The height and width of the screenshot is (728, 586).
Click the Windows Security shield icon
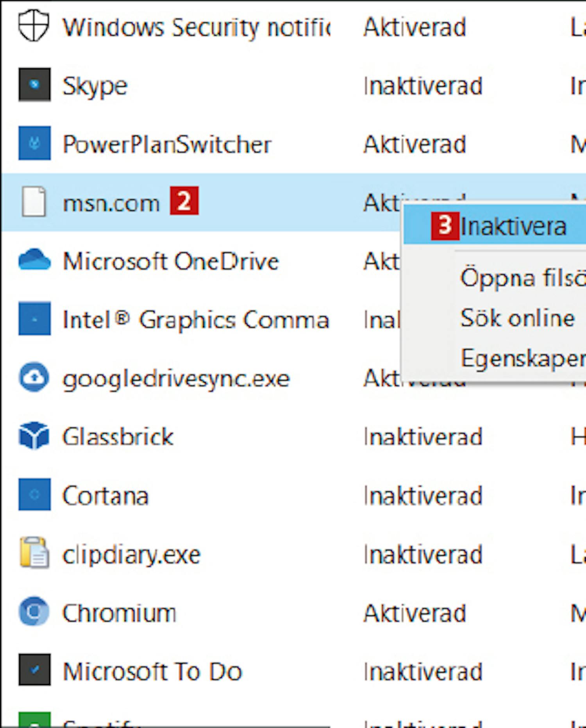coord(34,26)
